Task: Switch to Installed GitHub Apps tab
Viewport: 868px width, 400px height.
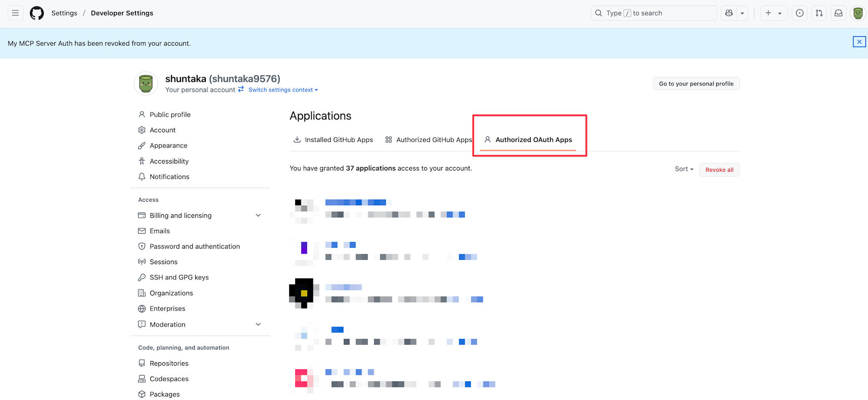Action: click(x=333, y=140)
